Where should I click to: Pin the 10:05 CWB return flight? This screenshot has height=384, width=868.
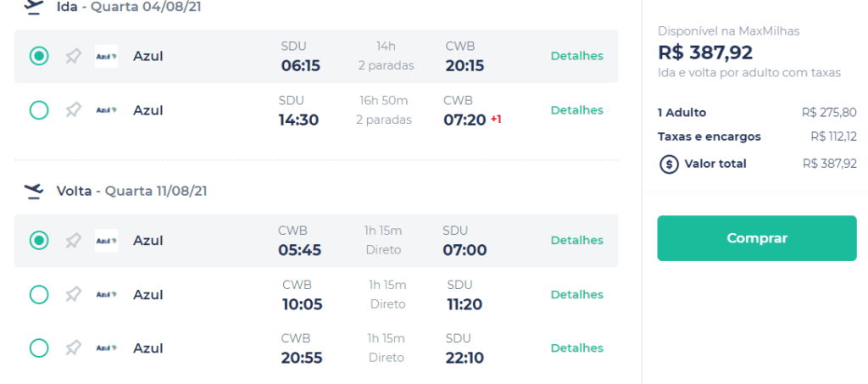tap(73, 294)
